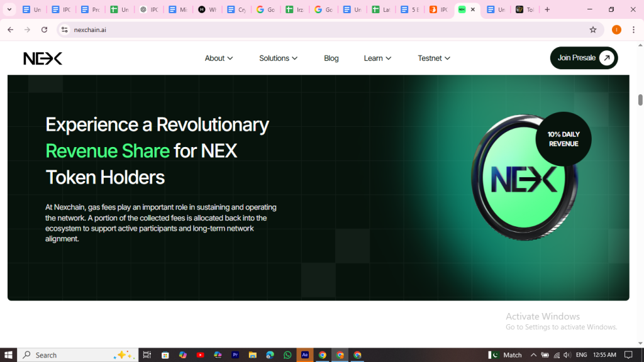Switch to After Effects on the taskbar
The image size is (644, 362).
click(305, 355)
